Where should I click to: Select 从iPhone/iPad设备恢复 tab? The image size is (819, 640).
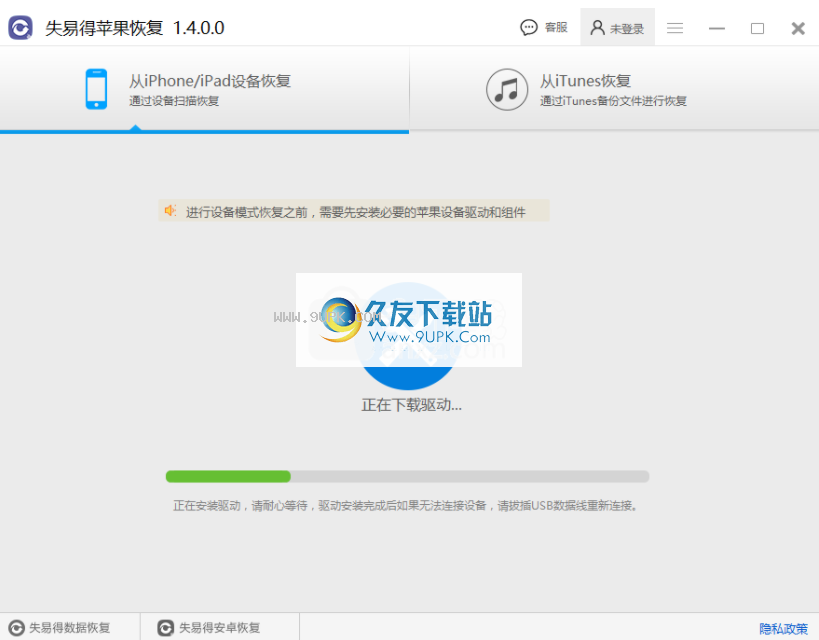204,89
